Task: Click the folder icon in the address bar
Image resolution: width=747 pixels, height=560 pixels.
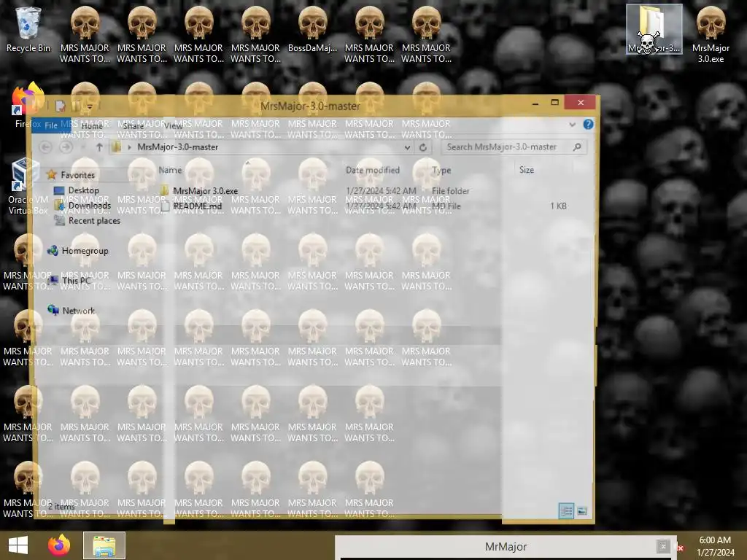Action: [x=116, y=147]
